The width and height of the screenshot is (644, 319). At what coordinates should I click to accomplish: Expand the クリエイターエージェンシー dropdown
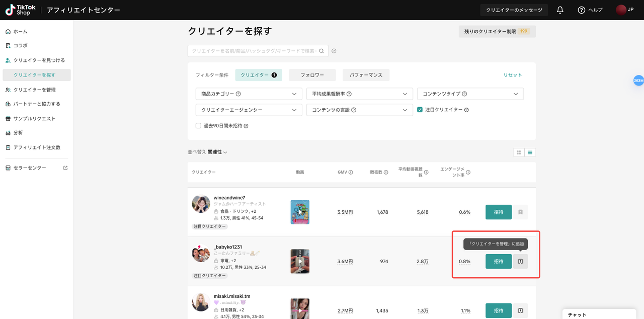click(x=249, y=110)
